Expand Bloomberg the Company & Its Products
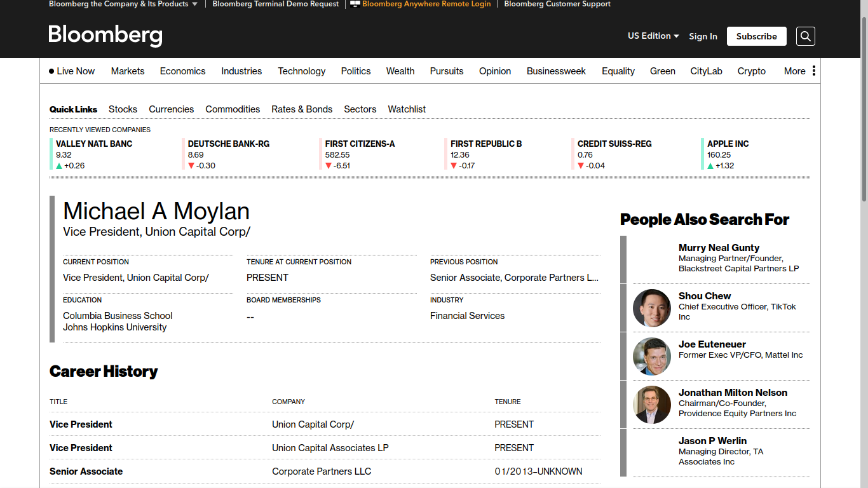The height and width of the screenshot is (488, 868). click(123, 4)
